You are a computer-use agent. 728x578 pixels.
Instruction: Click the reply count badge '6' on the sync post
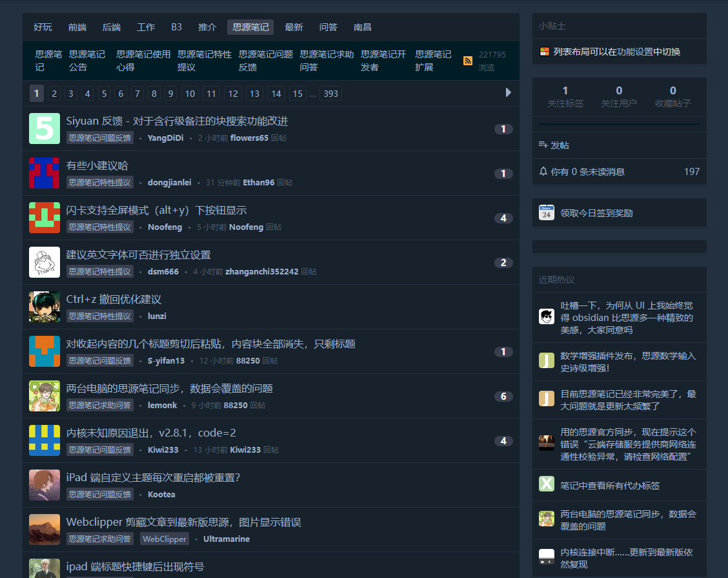point(503,397)
